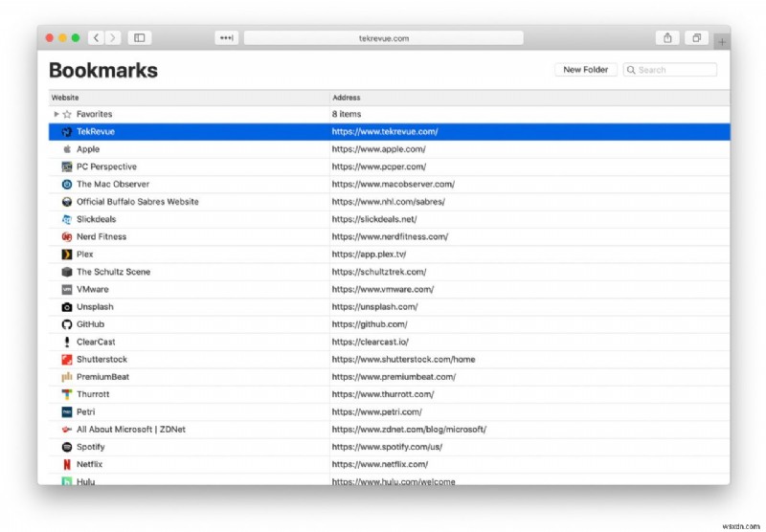The image size is (766, 532).
Task: Click the VMware favicon
Action: (x=67, y=289)
